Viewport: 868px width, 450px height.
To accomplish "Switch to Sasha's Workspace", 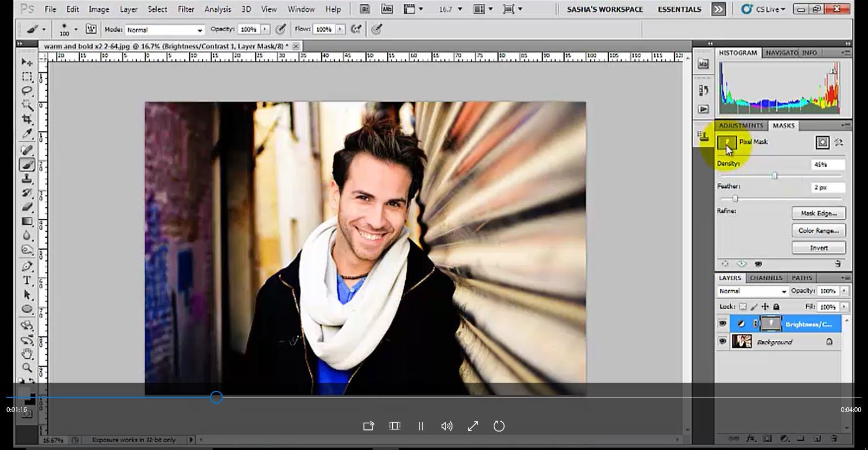I will (x=604, y=9).
